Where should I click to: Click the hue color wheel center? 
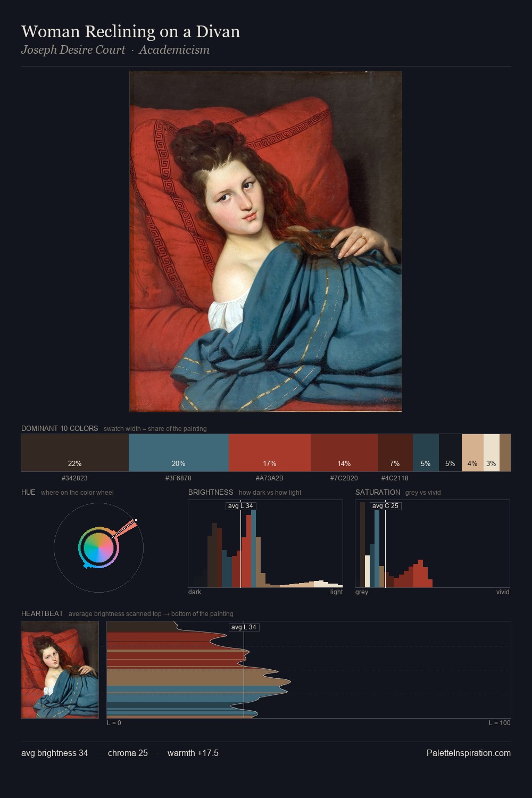click(98, 547)
